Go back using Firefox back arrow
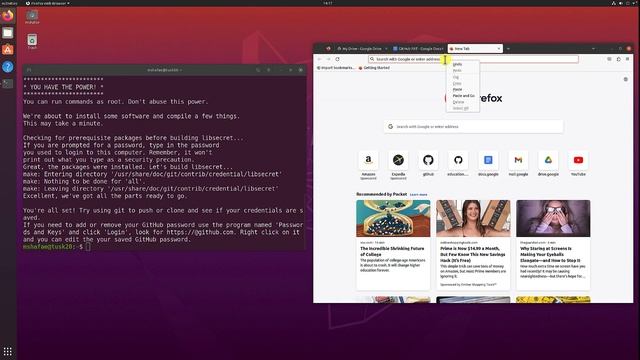Viewport: 640px width, 360px height. pos(320,59)
